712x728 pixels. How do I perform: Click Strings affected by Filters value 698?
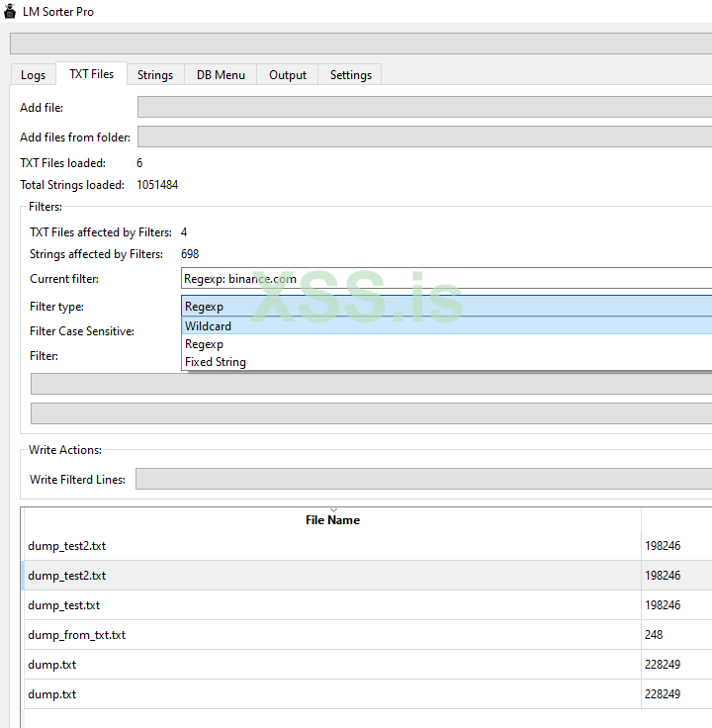pos(190,254)
